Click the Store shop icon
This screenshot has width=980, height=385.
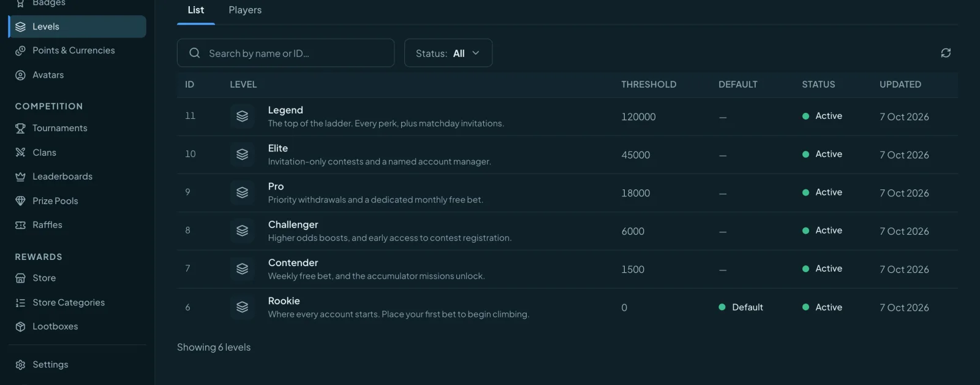20,278
